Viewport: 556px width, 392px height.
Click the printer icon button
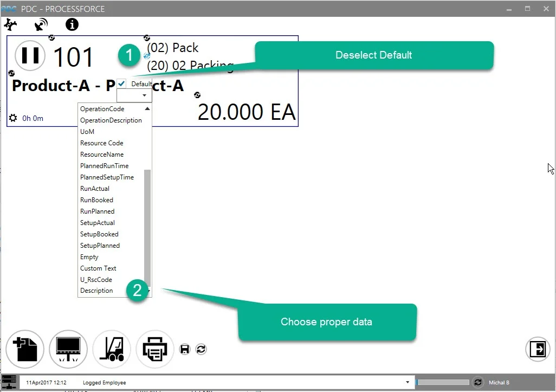coord(155,349)
